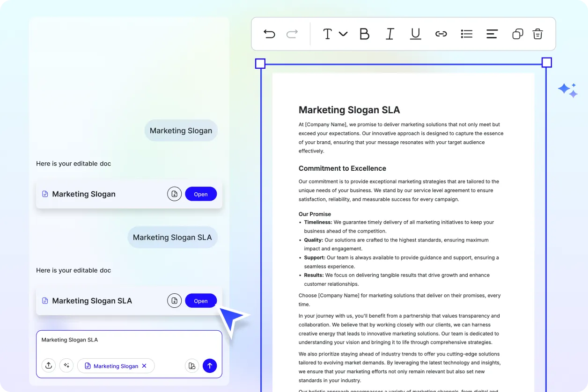
Task: Select the AI sparkle icon in the composer
Action: click(x=66, y=365)
